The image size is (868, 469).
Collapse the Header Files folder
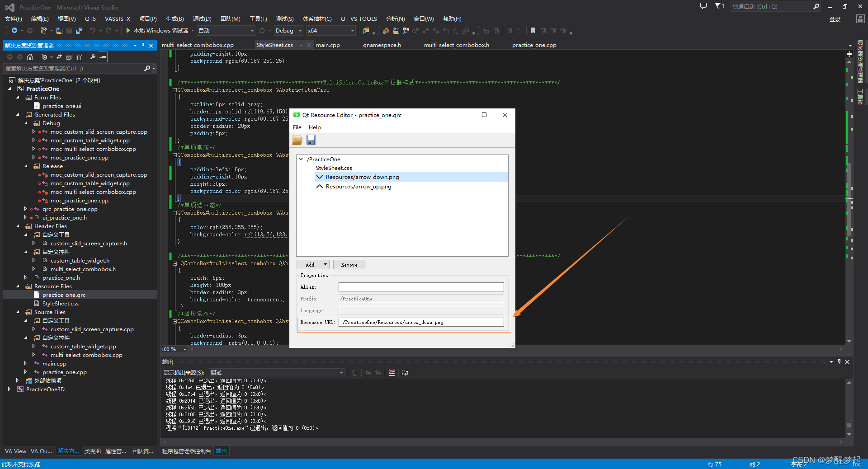[18, 226]
